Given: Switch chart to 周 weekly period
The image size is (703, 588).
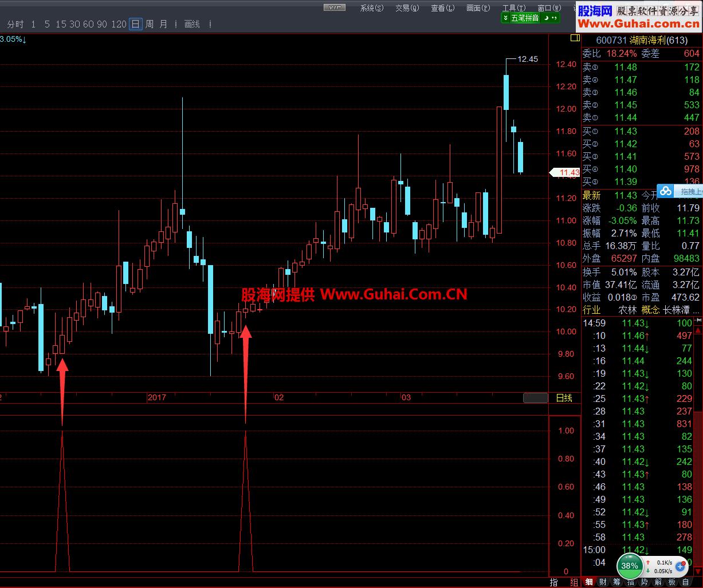Looking at the screenshot, I should point(149,24).
